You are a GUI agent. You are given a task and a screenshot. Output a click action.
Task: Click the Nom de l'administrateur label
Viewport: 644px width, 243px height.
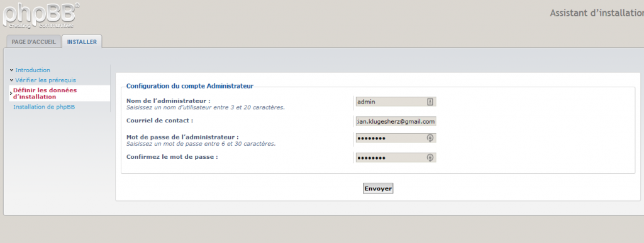pos(169,101)
